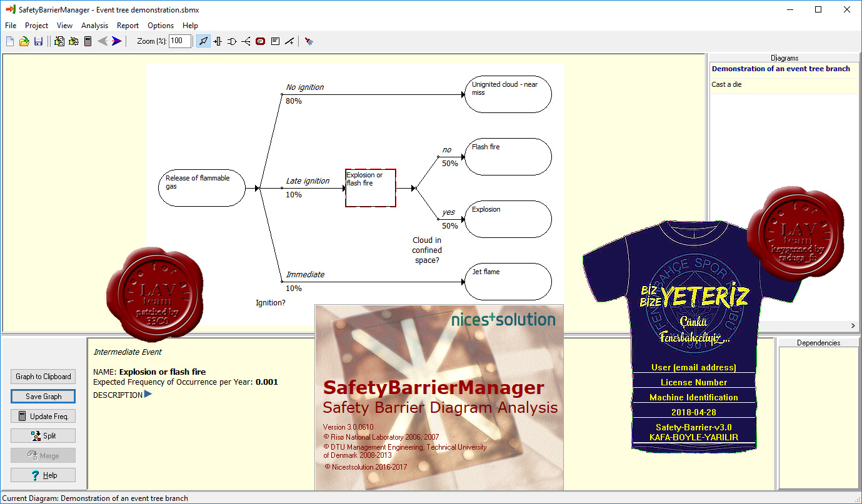This screenshot has width=862, height=504.
Task: Click the Dependencies panel header
Action: [818, 342]
